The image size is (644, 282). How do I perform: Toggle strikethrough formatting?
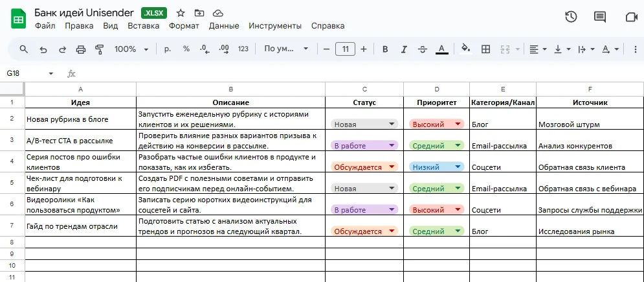click(423, 49)
